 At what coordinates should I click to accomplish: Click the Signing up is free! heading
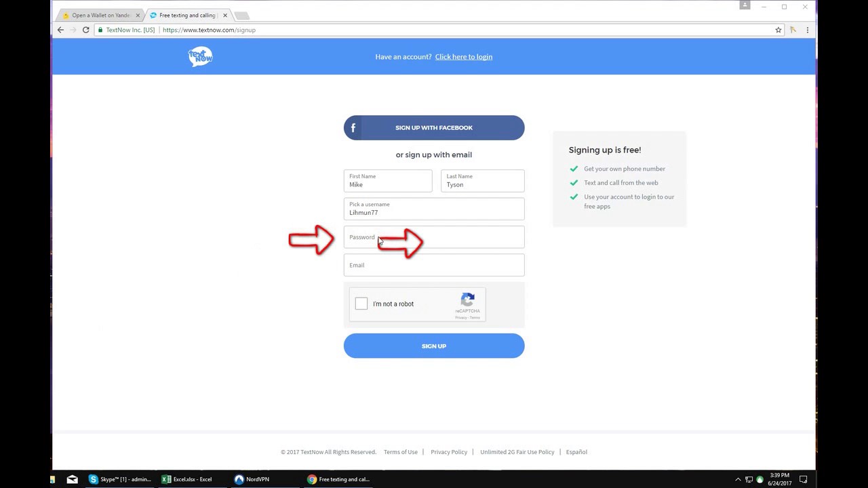coord(605,150)
